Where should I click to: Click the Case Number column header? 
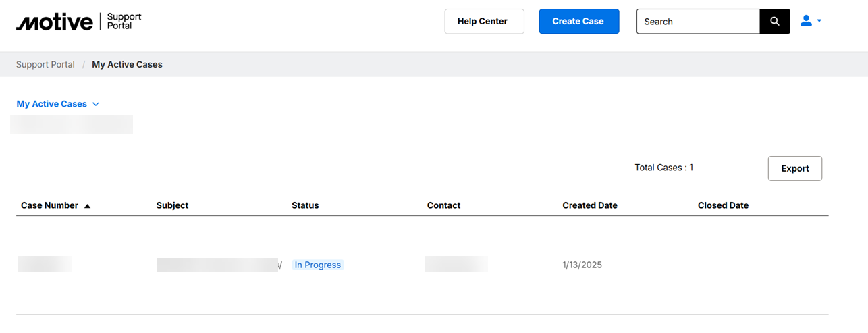(x=49, y=205)
